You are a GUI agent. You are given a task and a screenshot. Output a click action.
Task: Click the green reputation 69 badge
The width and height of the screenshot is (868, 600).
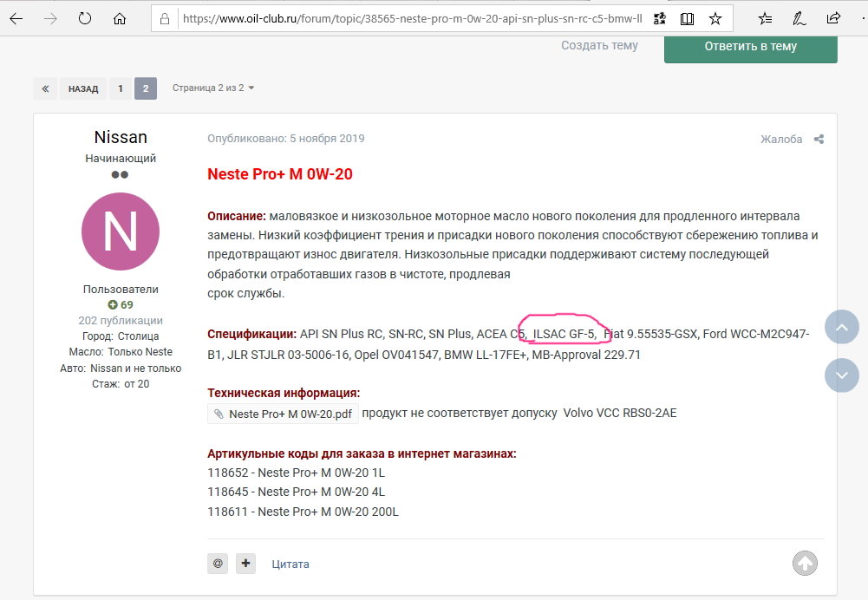[x=121, y=305]
